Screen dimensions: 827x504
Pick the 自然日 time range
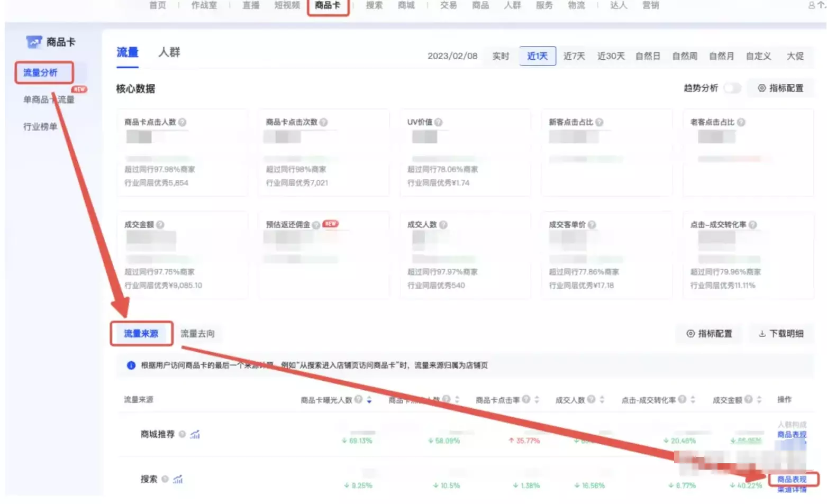pos(648,56)
